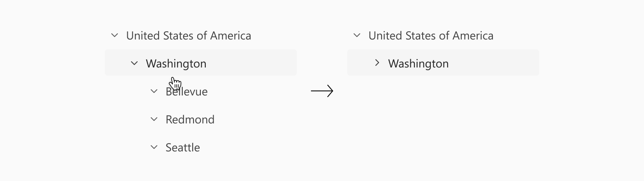Click the arrow between the two trees

[322, 91]
